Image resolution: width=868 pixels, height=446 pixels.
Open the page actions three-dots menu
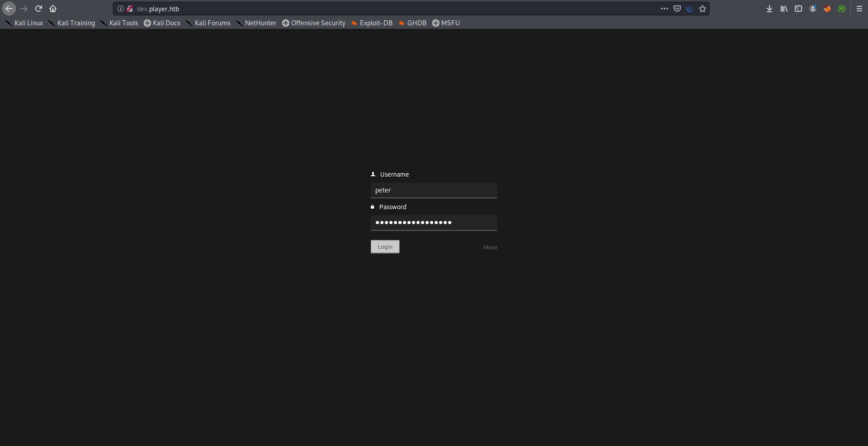(x=664, y=9)
